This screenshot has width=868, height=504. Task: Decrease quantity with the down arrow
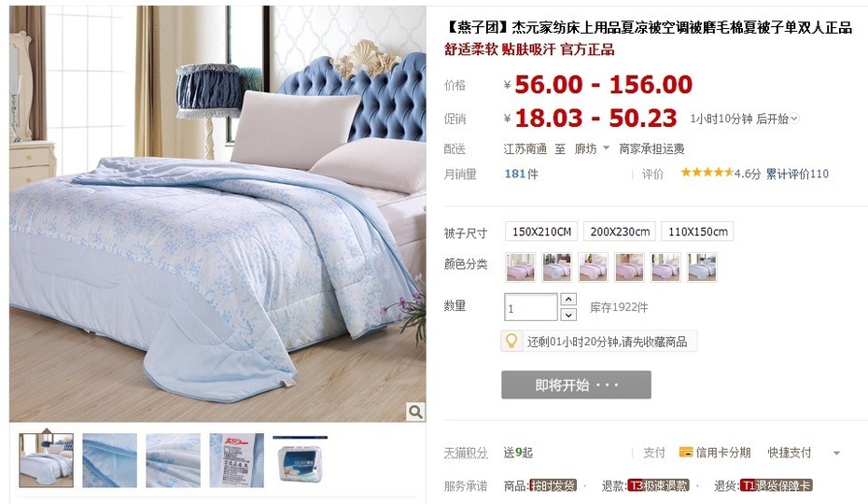click(568, 315)
